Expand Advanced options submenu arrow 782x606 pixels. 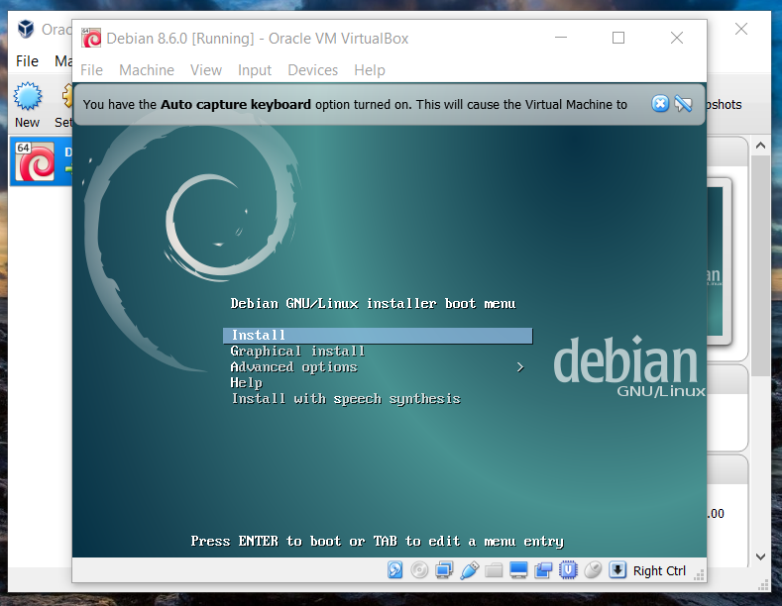coord(520,368)
